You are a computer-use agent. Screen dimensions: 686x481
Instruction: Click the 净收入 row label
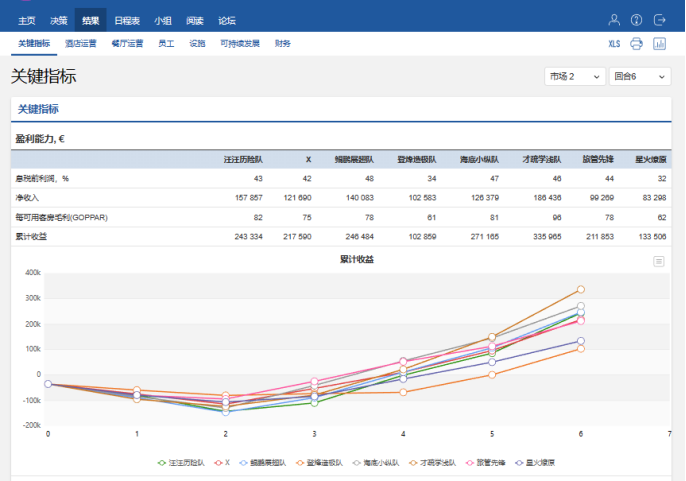(27, 198)
